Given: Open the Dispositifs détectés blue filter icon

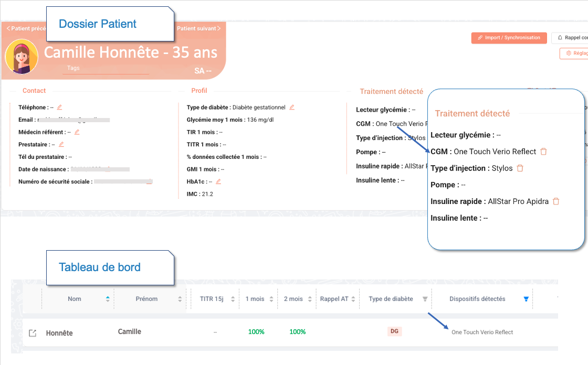Looking at the screenshot, I should (x=526, y=299).
